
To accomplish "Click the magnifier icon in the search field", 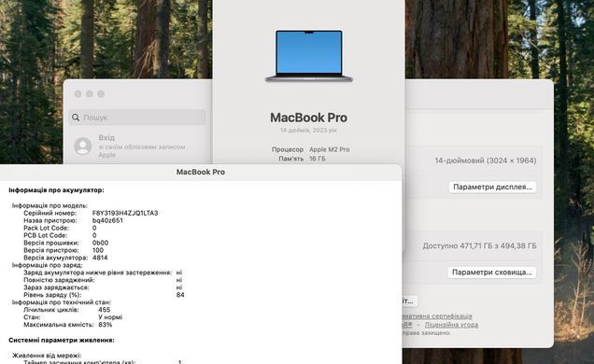I will click(76, 118).
